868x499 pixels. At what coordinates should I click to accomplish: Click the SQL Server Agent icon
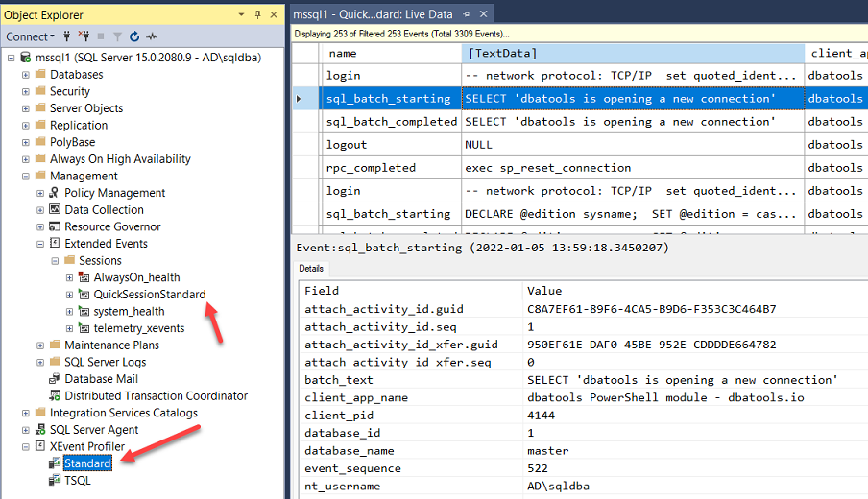(40, 430)
